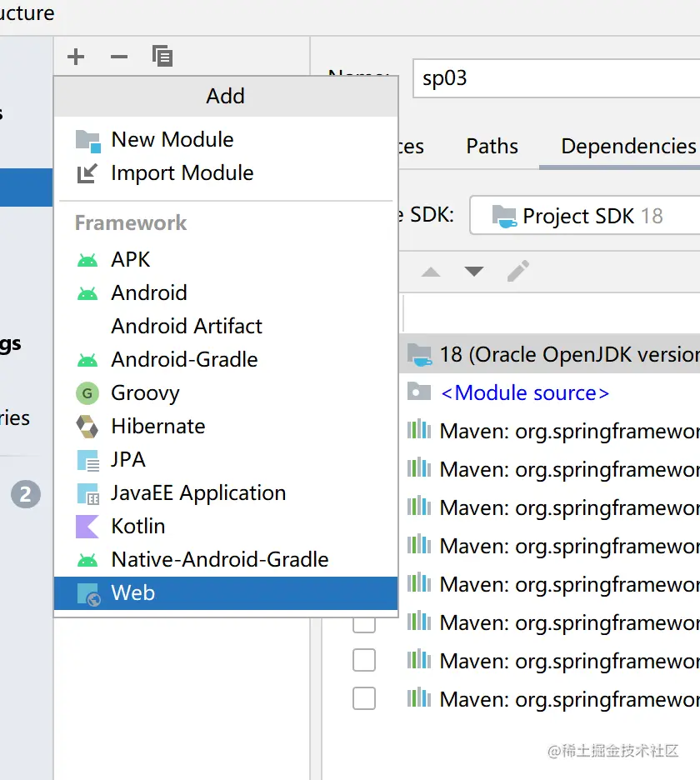Select Native-Android-Gradle framework
This screenshot has height=780, width=700.
(x=226, y=560)
